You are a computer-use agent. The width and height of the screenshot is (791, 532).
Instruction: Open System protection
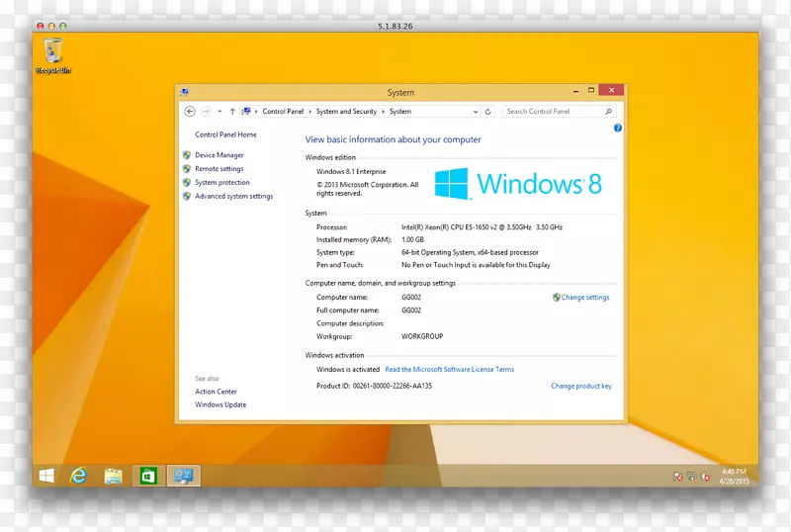coord(222,182)
